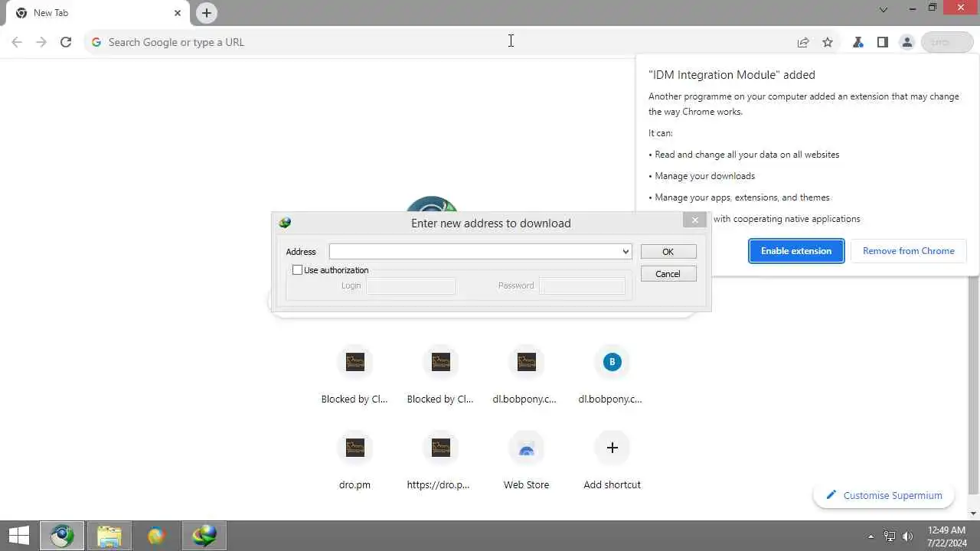Bookmark this tab with star icon
Viewport: 980px width, 551px height.
[828, 42]
